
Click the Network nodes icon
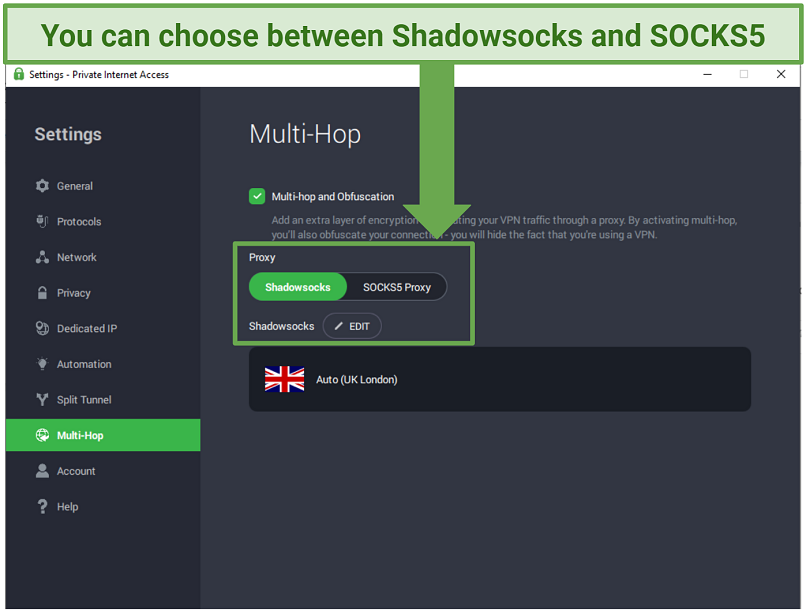[x=42, y=257]
